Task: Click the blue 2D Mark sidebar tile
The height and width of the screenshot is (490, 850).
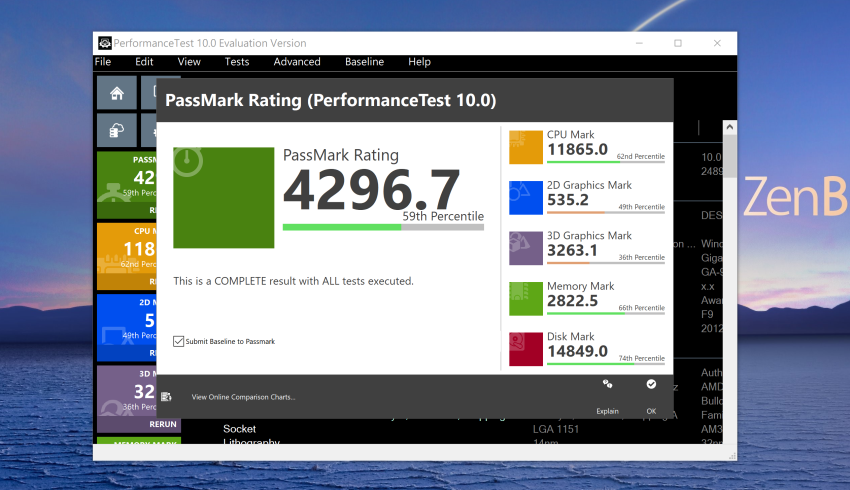Action: tap(127, 327)
